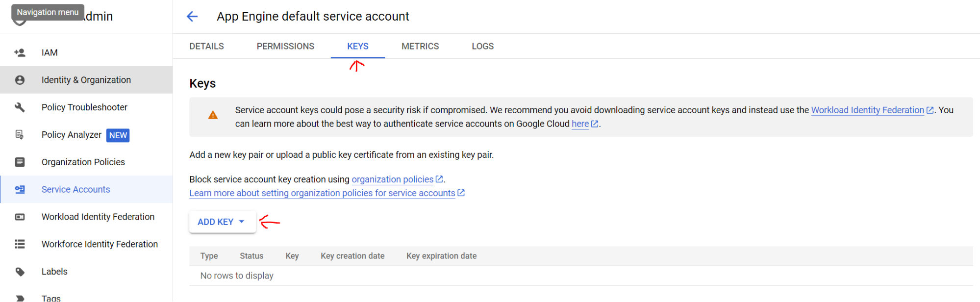Go to the METRICS tab
Viewport: 980px width, 302px height.
pos(420,46)
